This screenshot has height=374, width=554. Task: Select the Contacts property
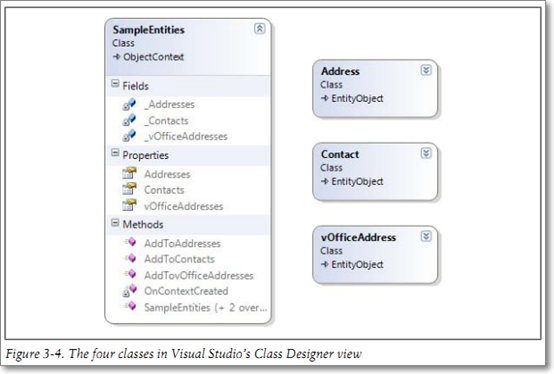point(164,190)
